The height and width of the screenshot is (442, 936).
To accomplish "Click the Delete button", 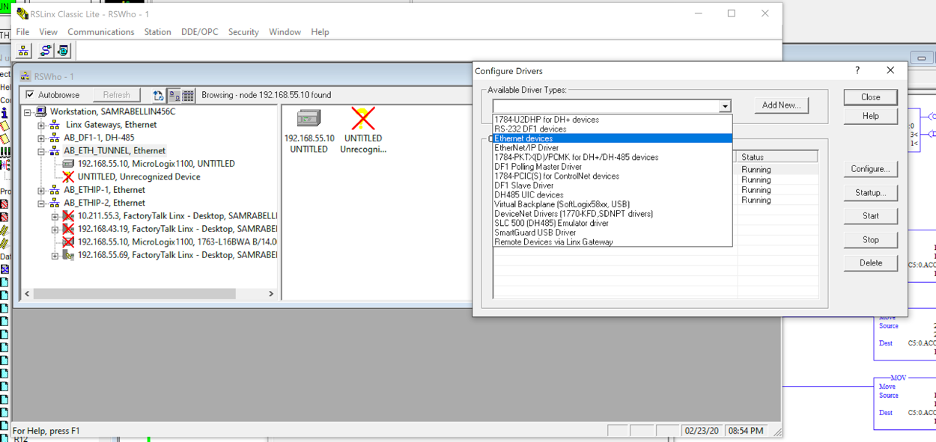I will click(x=871, y=263).
